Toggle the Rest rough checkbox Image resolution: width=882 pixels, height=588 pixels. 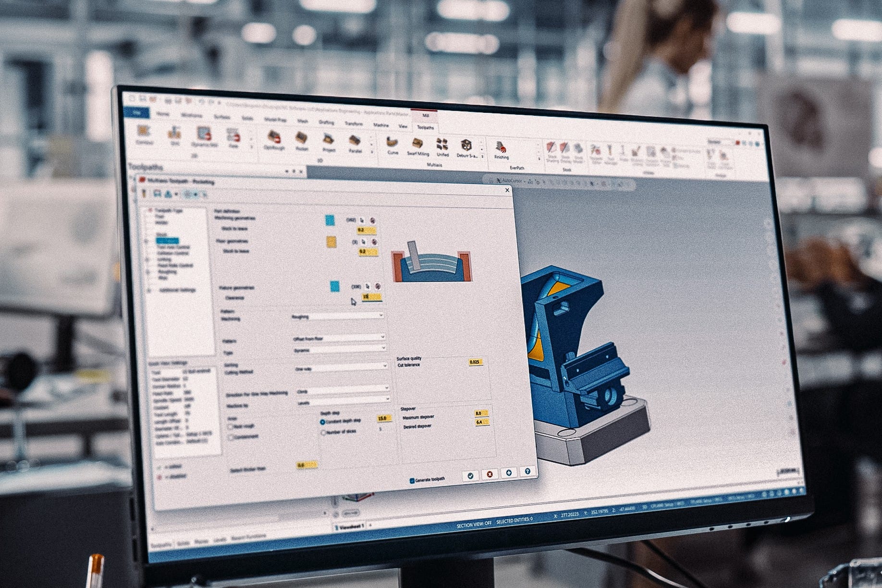(x=230, y=426)
